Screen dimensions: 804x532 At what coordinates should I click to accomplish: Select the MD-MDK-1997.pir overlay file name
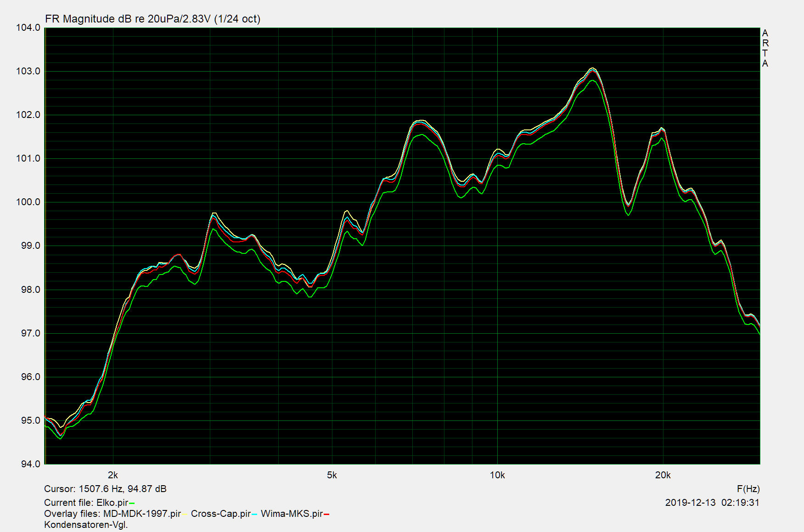pyautogui.click(x=142, y=514)
